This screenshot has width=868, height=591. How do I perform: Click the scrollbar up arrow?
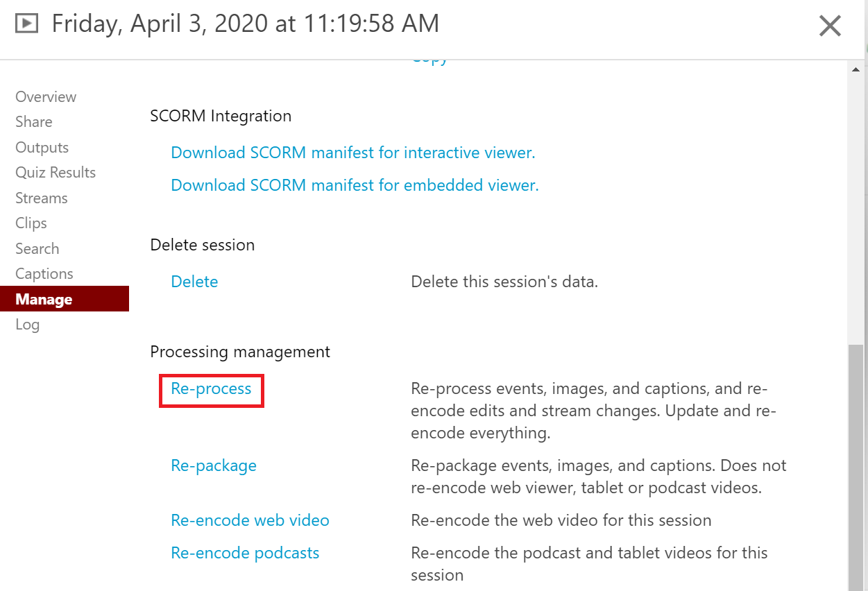[x=856, y=69]
